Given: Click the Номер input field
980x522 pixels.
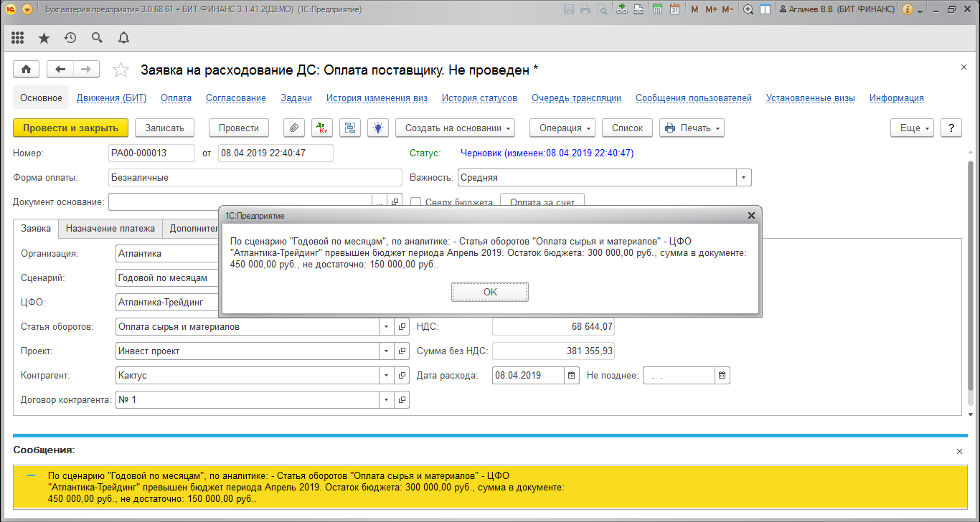Looking at the screenshot, I should [151, 153].
